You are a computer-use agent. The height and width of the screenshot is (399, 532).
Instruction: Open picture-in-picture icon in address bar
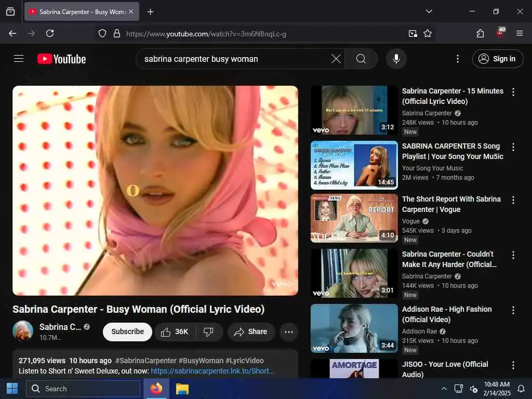(413, 33)
